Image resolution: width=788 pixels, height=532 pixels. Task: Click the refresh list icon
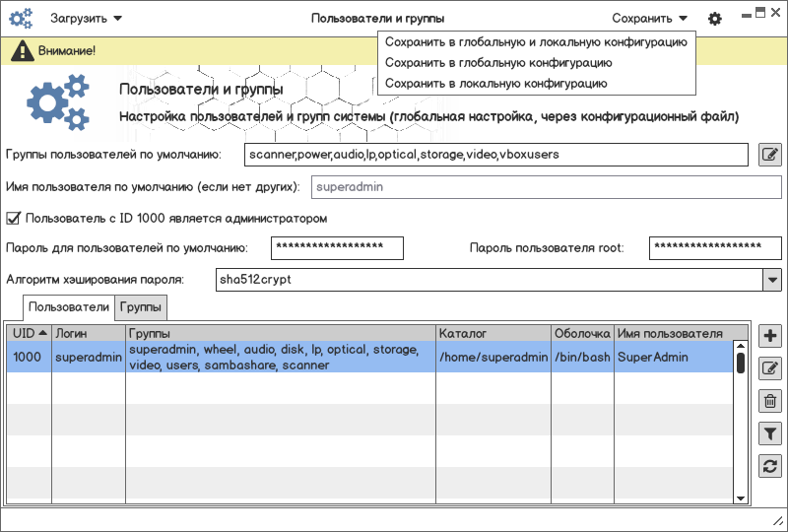click(x=770, y=466)
